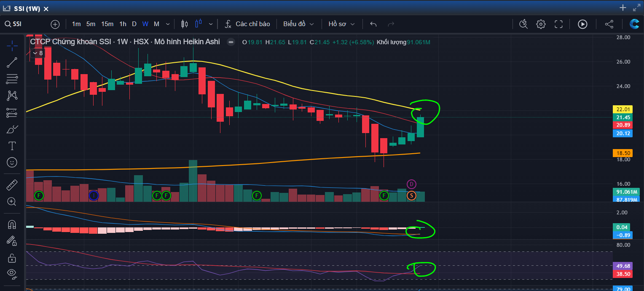644x291 pixels.
Task: Select the brush drawing tool
Action: coord(12,129)
